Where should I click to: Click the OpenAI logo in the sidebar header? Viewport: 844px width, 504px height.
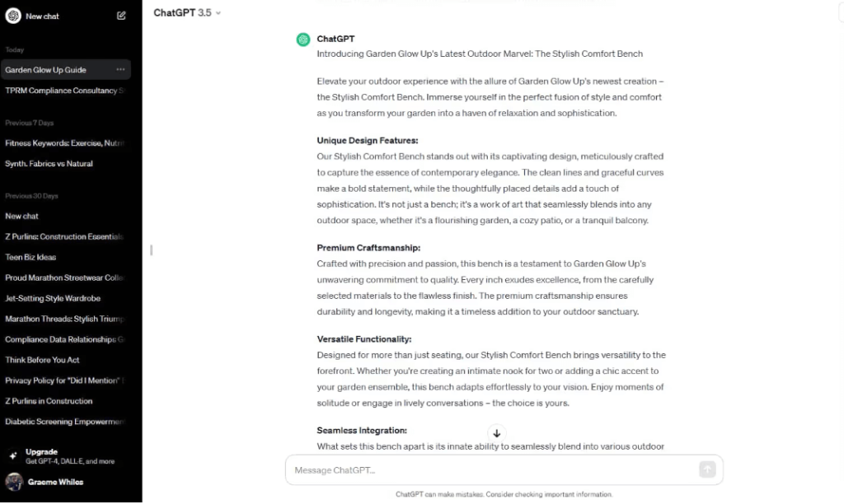coord(12,16)
